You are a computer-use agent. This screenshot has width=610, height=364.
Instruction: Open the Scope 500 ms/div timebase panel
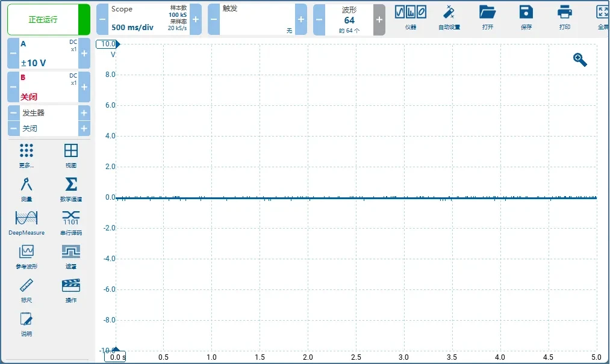tap(149, 19)
